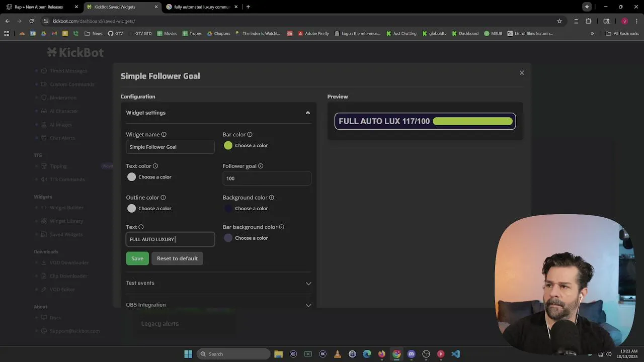
Task: Click the follower goal preview progress bar
Action: click(x=472, y=121)
